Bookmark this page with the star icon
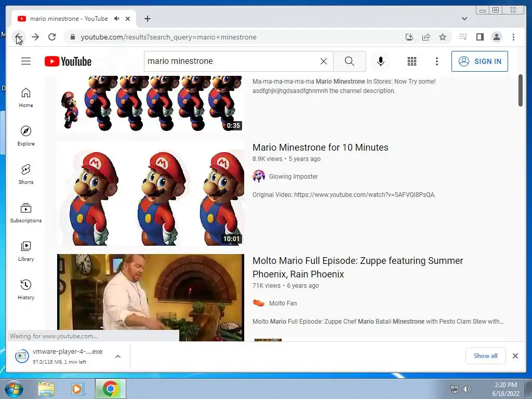The width and height of the screenshot is (532, 399). [443, 37]
